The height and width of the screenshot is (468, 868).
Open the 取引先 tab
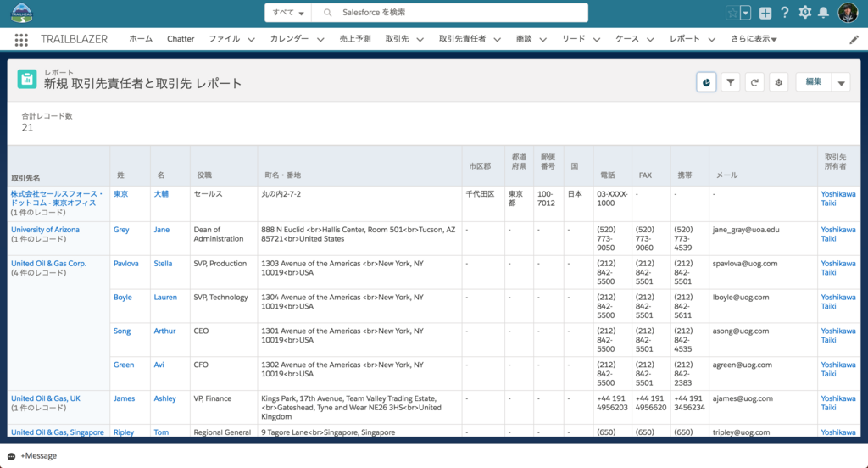point(397,39)
